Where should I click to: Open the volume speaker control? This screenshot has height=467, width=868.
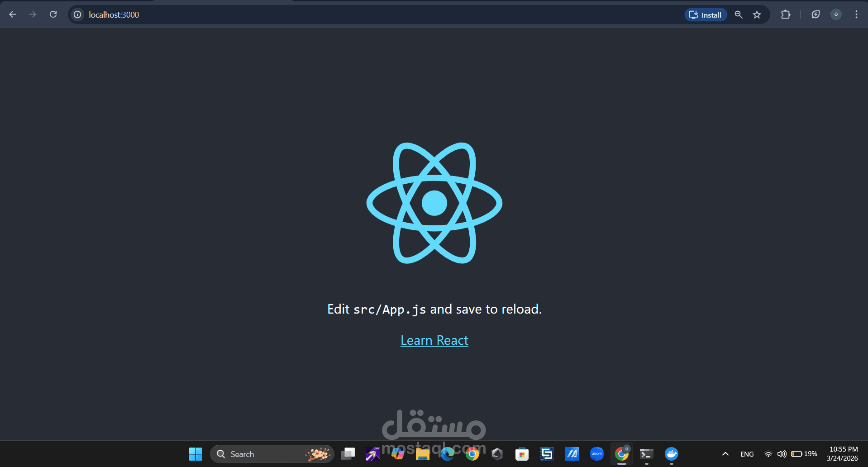pos(782,454)
